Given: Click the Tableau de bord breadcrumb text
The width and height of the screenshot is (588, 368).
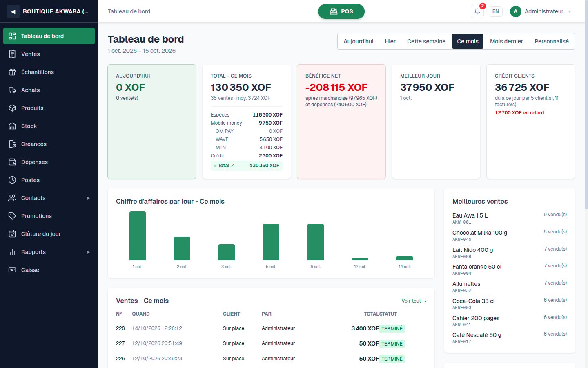Looking at the screenshot, I should point(129,11).
